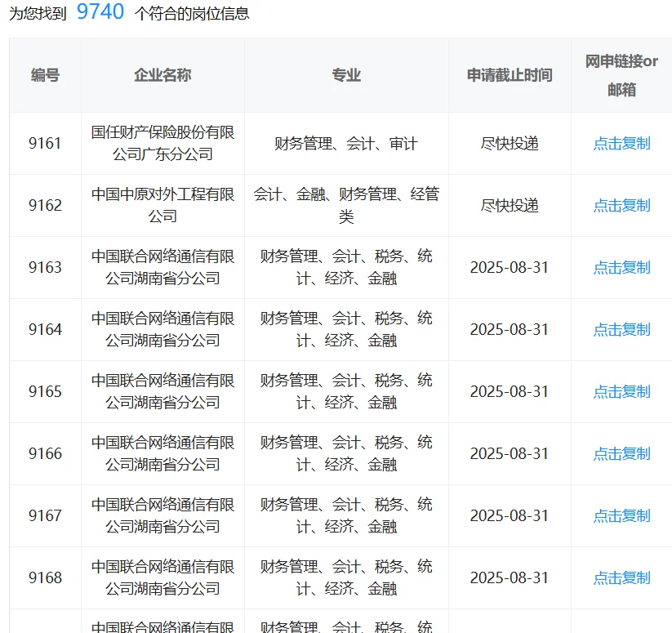Select the 专业 column header

[346, 75]
